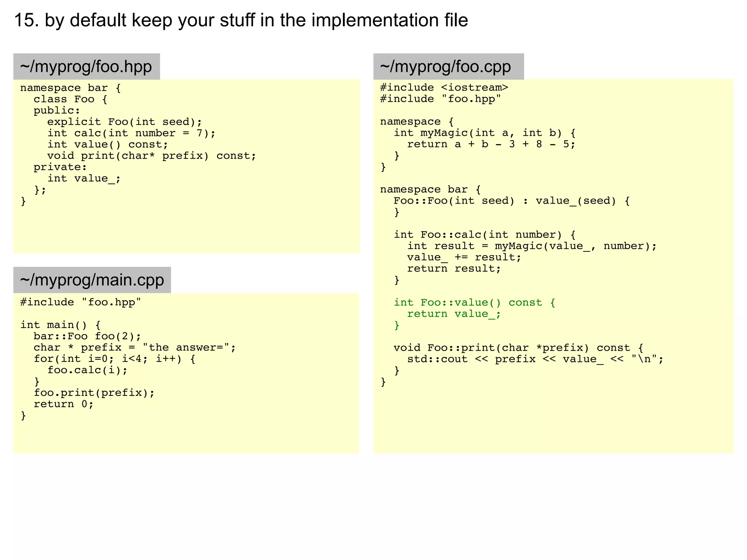The height and width of the screenshot is (560, 747).
Task: Click the 'private:' access specifier line
Action: 60,167
